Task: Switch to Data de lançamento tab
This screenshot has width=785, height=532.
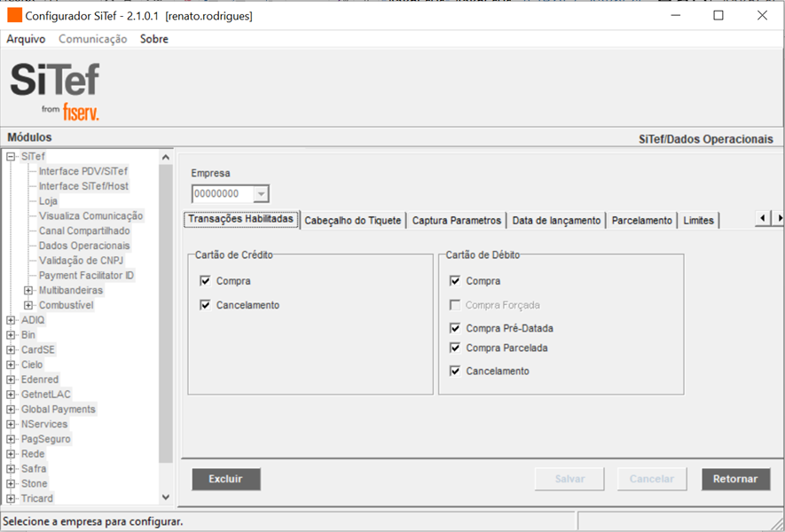Action: (556, 221)
